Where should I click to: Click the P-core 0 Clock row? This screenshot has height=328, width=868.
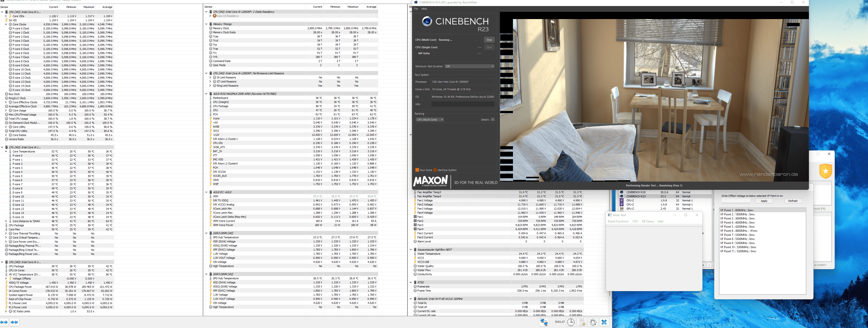[57, 28]
